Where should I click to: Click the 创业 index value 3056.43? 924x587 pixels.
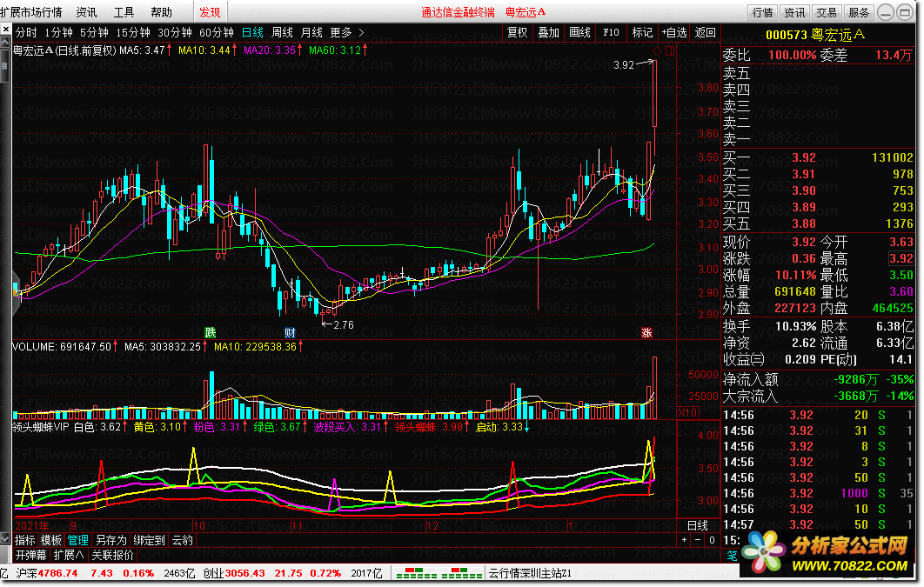point(244,573)
